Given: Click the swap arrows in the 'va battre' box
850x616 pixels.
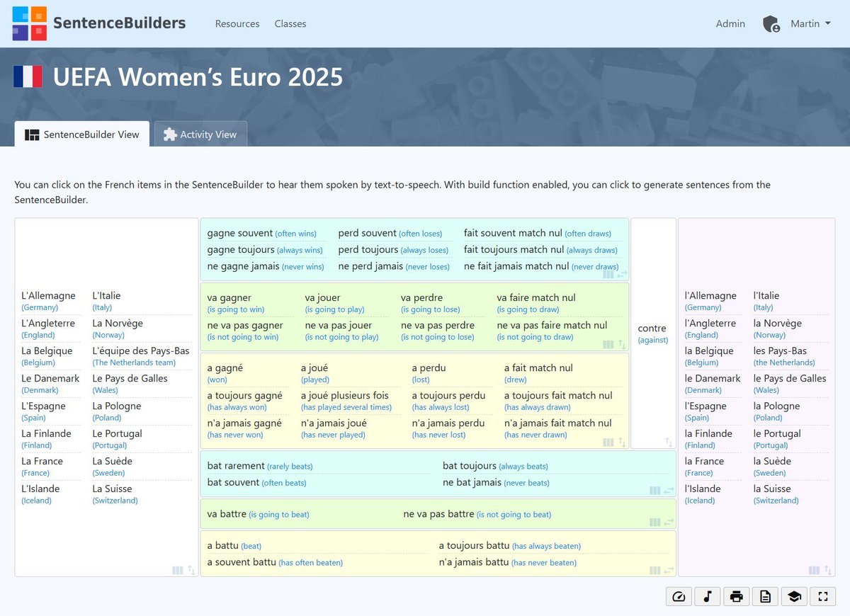Looking at the screenshot, I should click(669, 523).
